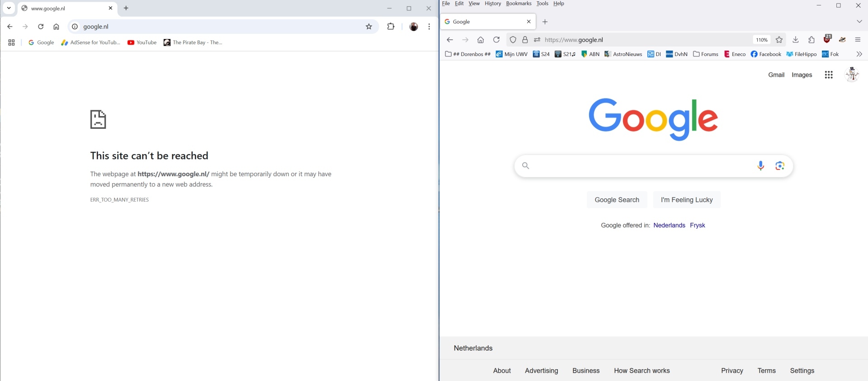Open AstroNieuws bookmark in Firefox
868x381 pixels.
[x=623, y=54]
